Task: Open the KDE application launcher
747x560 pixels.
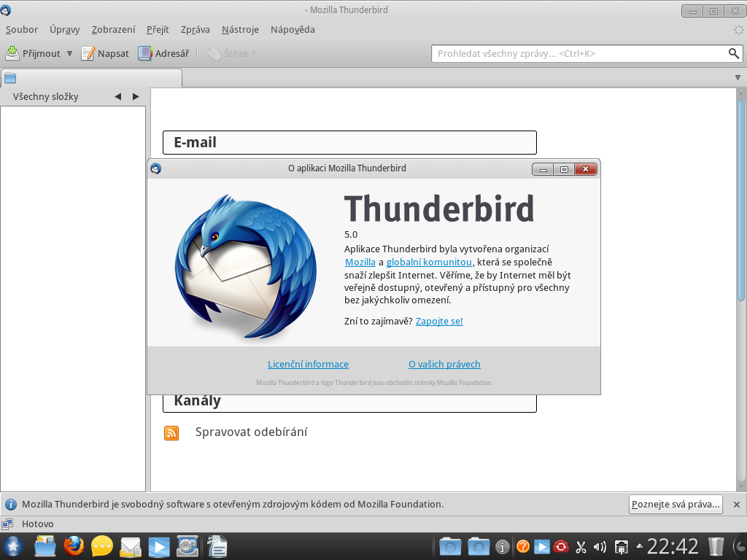Action: tap(13, 547)
